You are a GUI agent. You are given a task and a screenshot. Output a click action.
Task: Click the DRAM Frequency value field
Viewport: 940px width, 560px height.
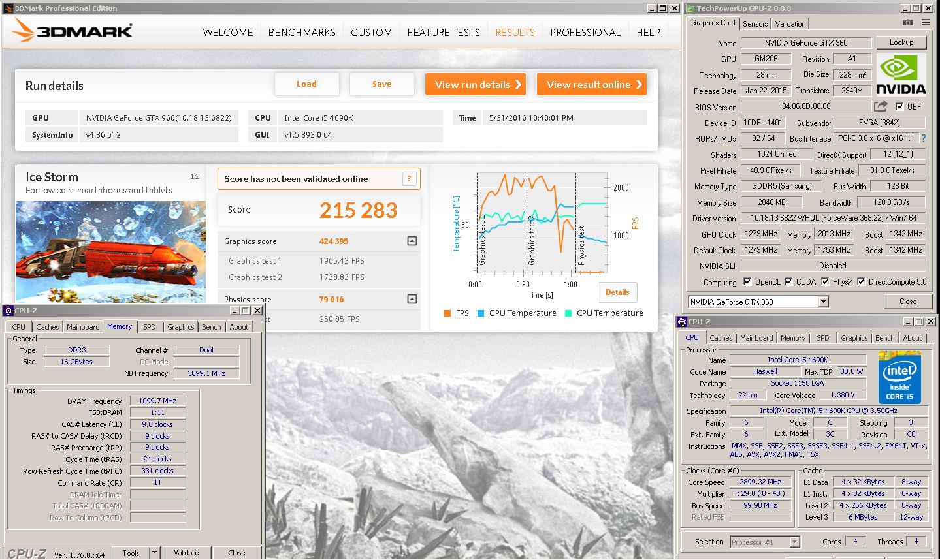(157, 401)
